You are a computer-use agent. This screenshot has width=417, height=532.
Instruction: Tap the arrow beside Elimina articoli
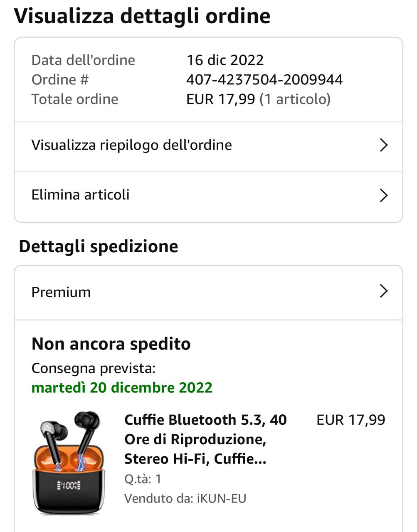(x=384, y=195)
